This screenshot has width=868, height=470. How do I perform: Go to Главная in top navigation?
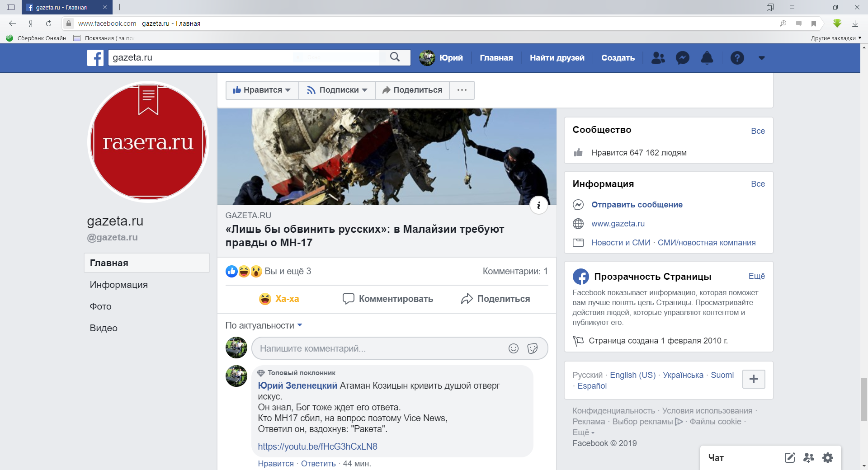point(496,58)
